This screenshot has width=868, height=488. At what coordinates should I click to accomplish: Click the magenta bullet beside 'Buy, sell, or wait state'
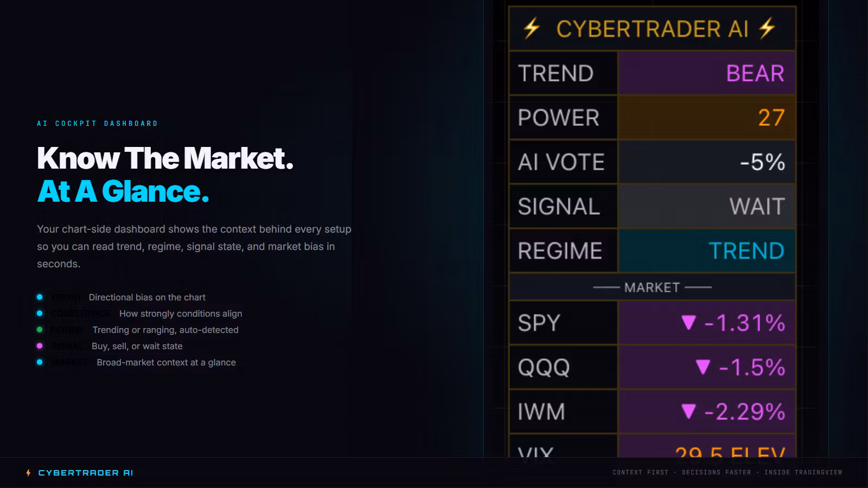40,346
